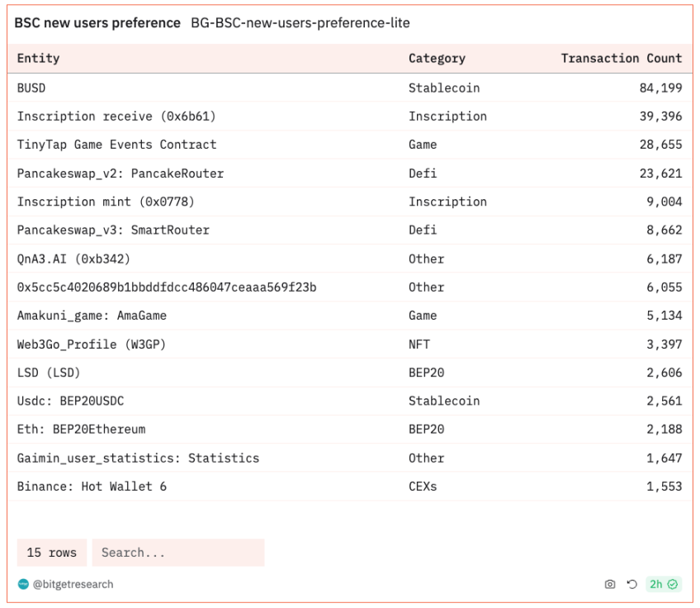Screen dimensions: 700x608
Task: Sort by the Category column header
Action: click(437, 58)
